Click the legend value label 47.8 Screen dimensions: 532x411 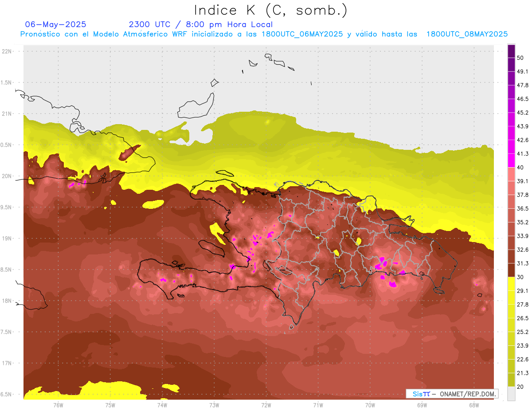(x=523, y=85)
